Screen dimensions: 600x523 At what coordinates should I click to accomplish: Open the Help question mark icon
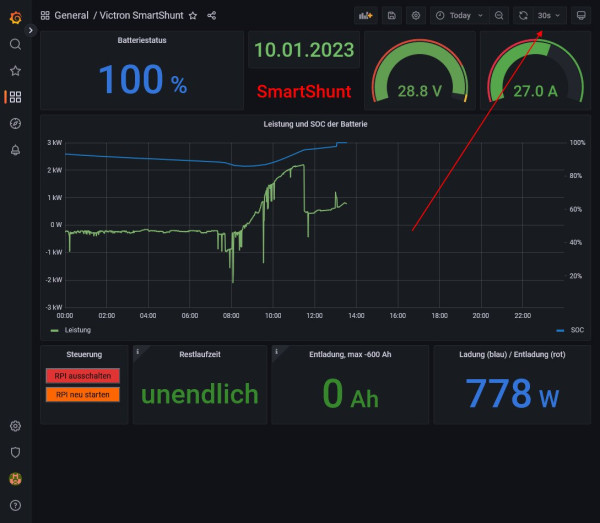tap(15, 504)
